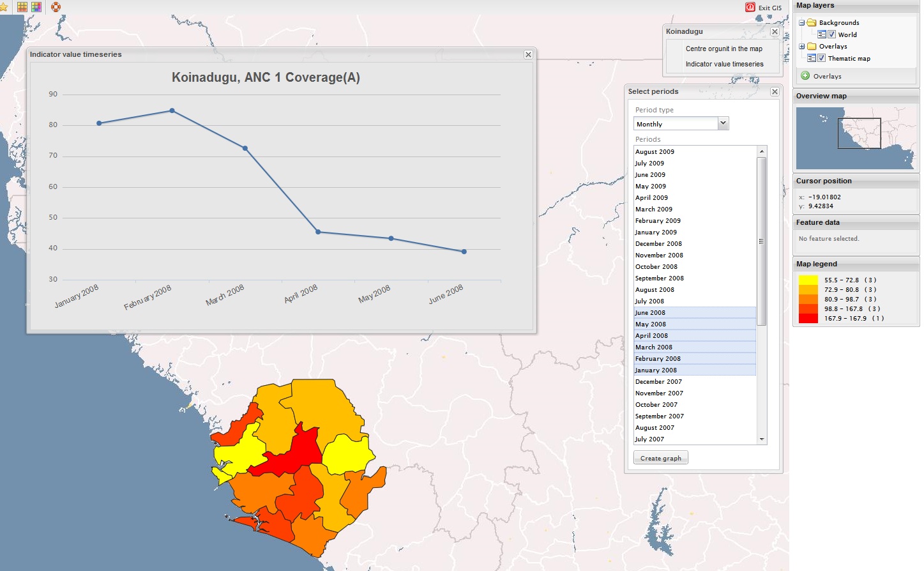Viewport: 924px width, 571px height.
Task: Click the red Exit GIS icon
Action: [750, 7]
